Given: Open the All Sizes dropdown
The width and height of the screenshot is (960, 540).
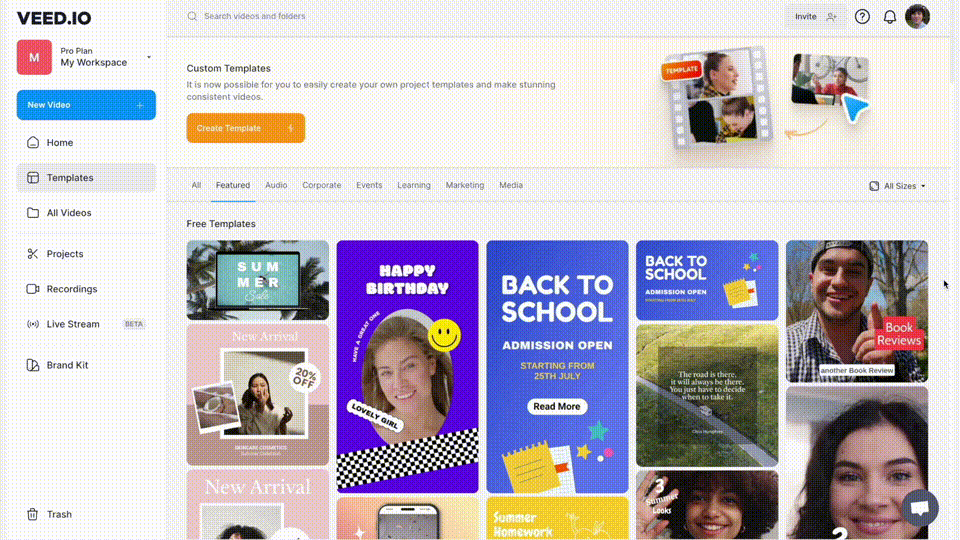Looking at the screenshot, I should tap(898, 186).
